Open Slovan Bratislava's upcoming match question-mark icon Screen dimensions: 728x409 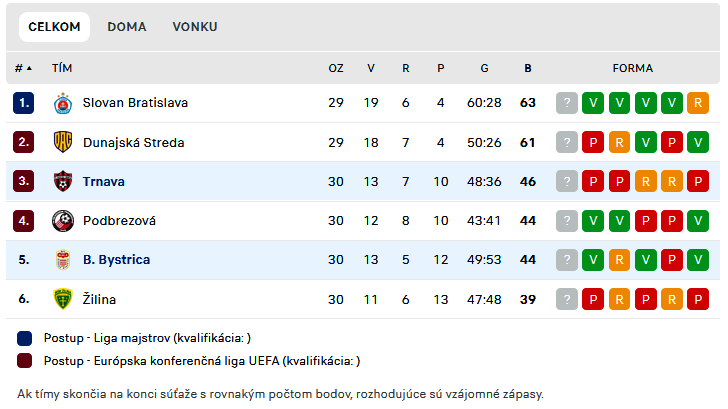tap(567, 103)
